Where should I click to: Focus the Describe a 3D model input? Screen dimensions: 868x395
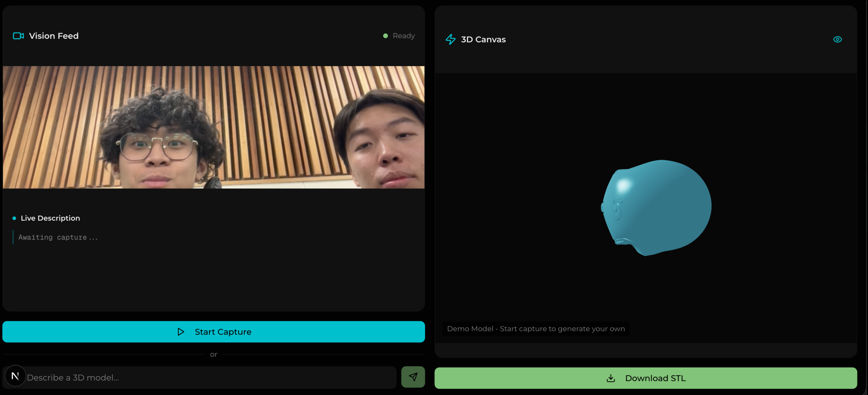coord(209,378)
